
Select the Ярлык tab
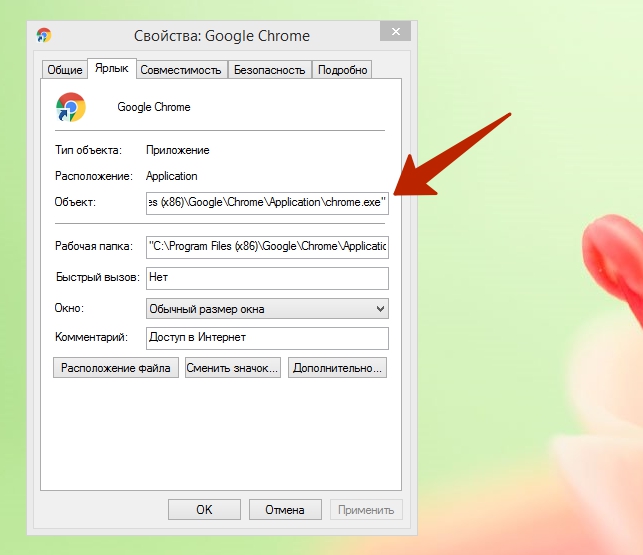click(x=112, y=68)
